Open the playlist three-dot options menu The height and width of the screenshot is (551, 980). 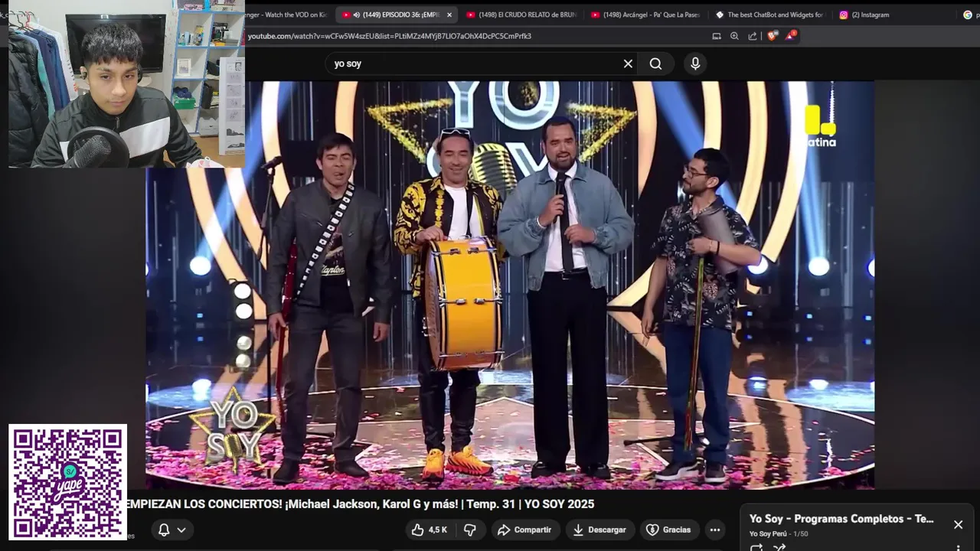(x=958, y=547)
